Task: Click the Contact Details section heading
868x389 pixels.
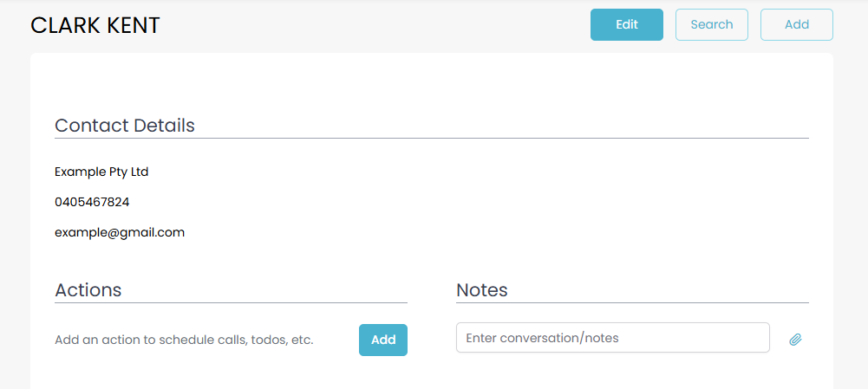Action: pos(125,126)
